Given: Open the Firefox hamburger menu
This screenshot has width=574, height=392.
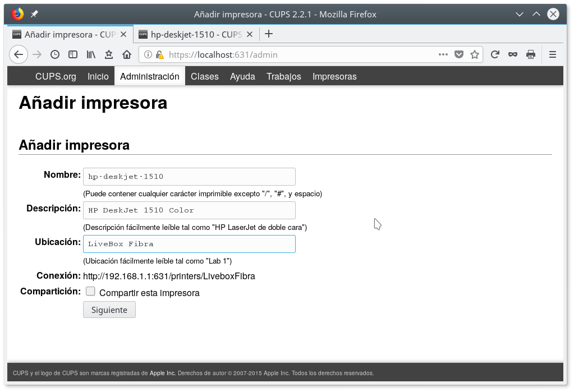Looking at the screenshot, I should 553,54.
